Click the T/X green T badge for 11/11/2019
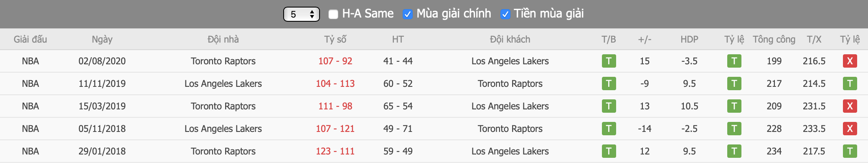 click(850, 83)
